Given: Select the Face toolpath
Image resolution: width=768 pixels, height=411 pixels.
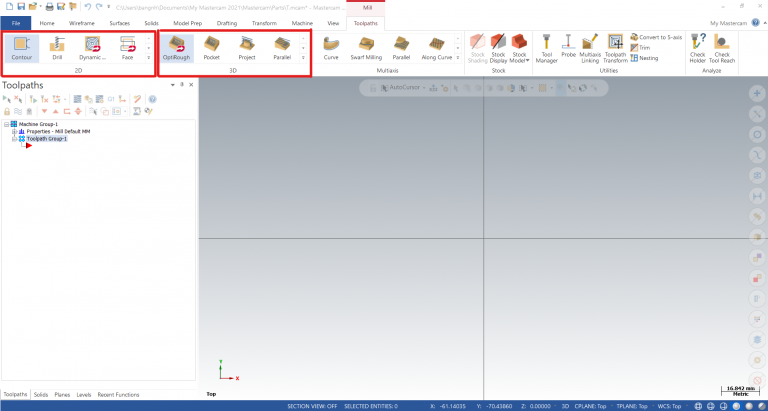Looking at the screenshot, I should (127, 48).
